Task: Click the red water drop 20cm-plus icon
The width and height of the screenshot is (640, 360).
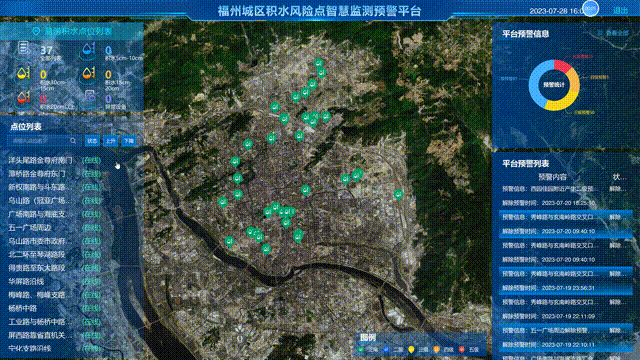Action: point(24,99)
